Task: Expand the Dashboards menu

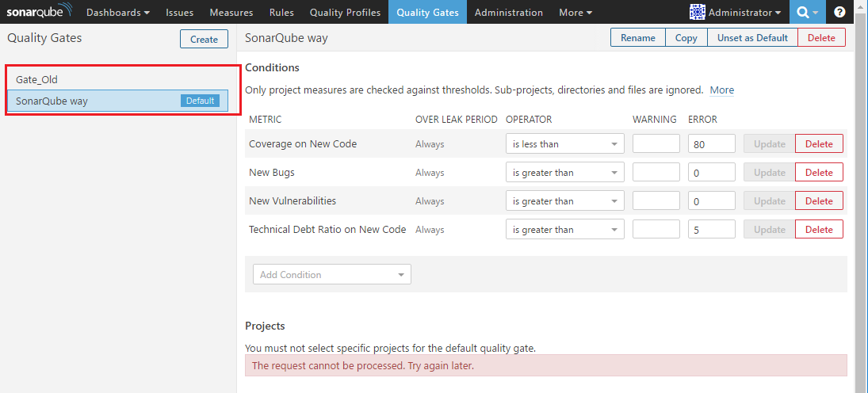Action: pos(118,12)
